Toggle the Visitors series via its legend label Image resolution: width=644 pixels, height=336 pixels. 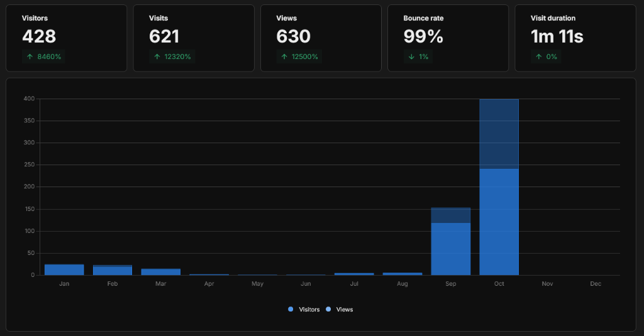point(309,310)
